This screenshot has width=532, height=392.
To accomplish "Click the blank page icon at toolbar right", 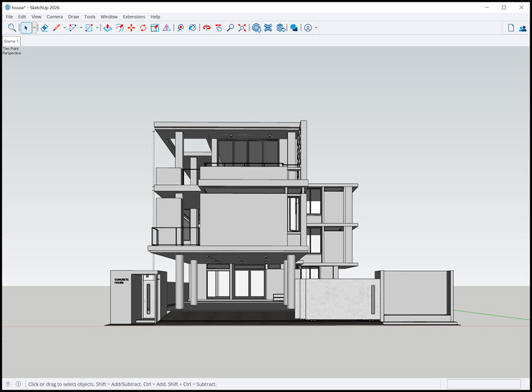I will point(511,28).
